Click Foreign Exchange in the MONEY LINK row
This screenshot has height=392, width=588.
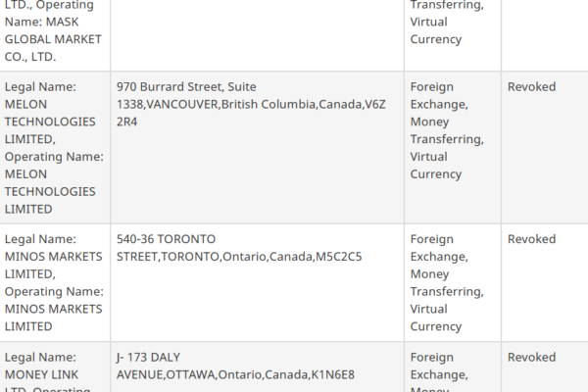tap(439, 366)
